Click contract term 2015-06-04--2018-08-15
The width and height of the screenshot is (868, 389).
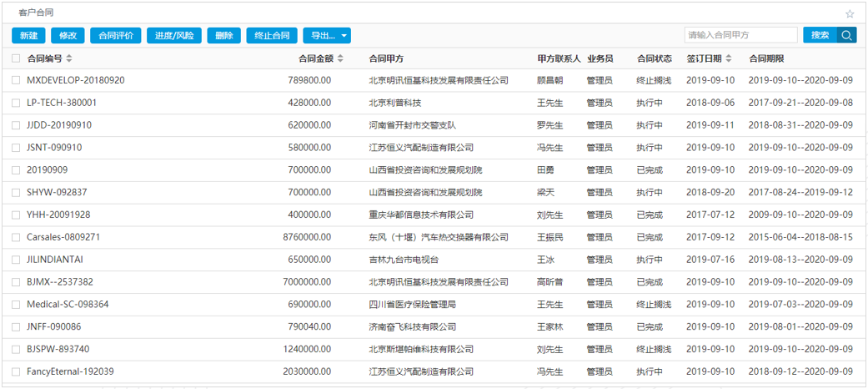coord(800,237)
